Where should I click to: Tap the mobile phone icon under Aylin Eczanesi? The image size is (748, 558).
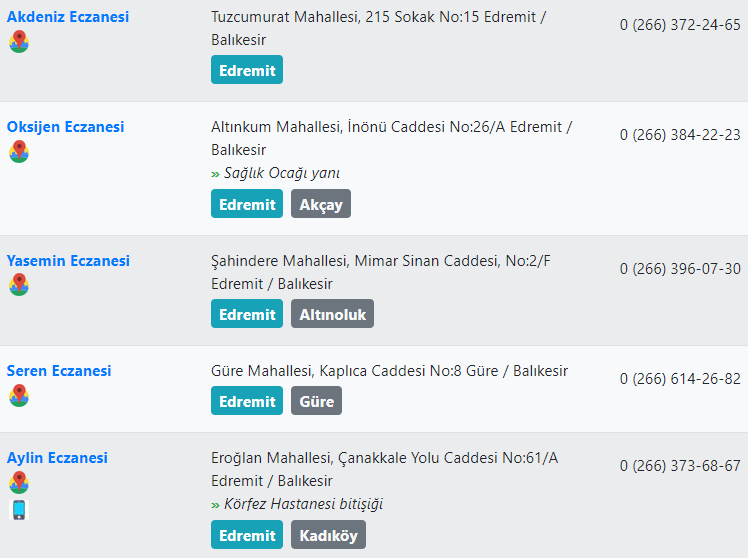coord(19,510)
